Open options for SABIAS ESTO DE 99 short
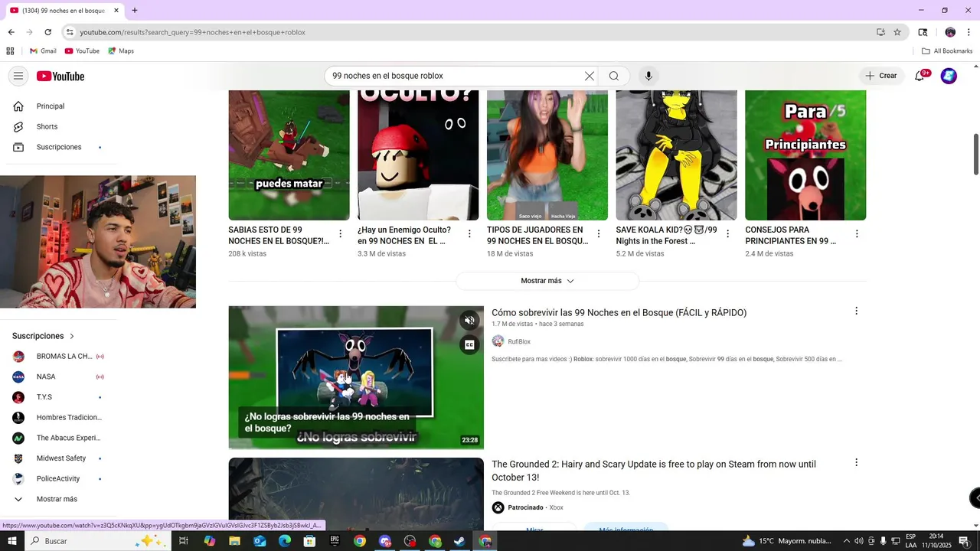 click(341, 233)
